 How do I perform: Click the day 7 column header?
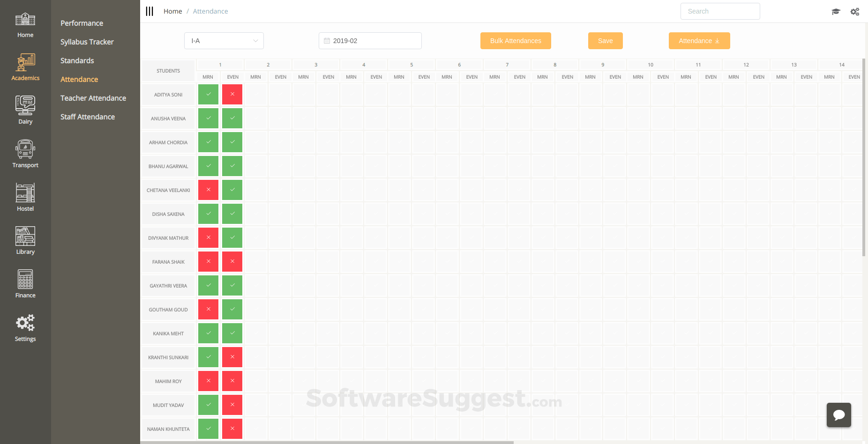pyautogui.click(x=507, y=65)
